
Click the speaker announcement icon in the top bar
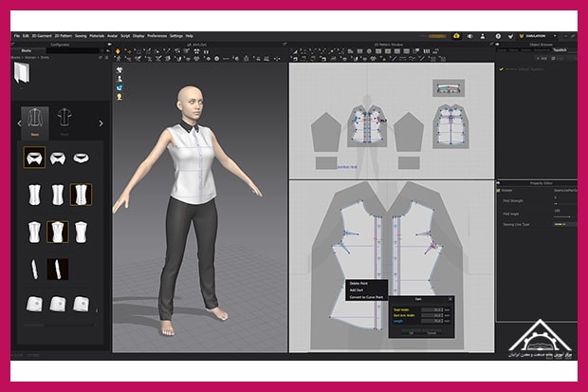coord(469,36)
